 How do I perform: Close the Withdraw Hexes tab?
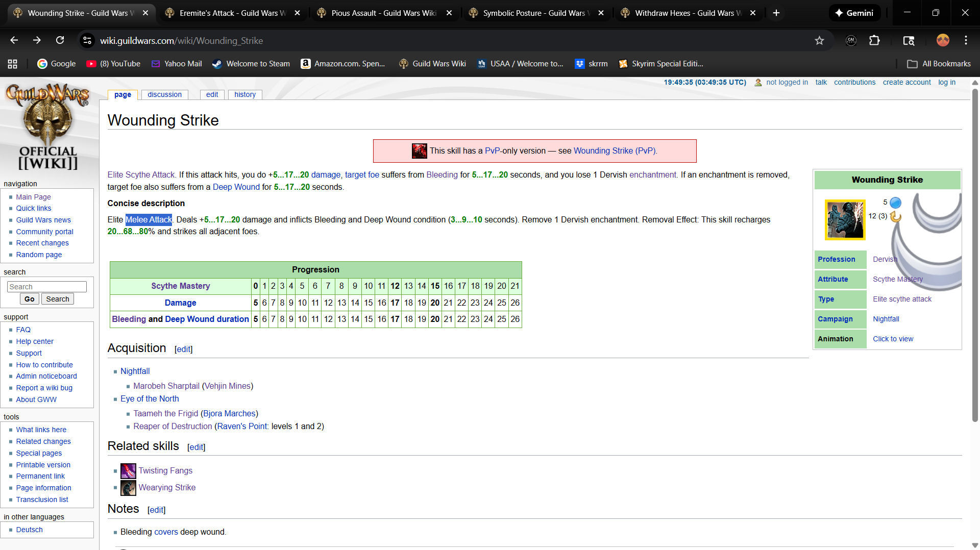(x=753, y=13)
